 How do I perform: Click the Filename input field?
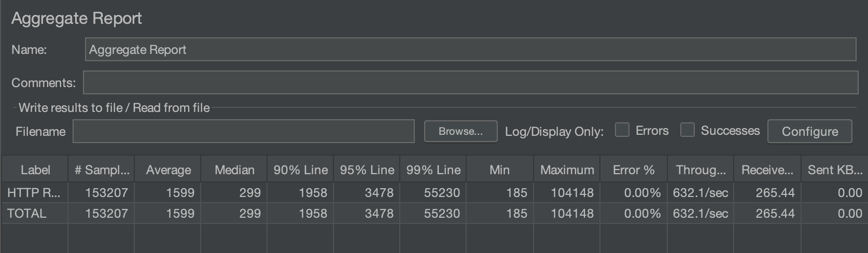pos(244,131)
